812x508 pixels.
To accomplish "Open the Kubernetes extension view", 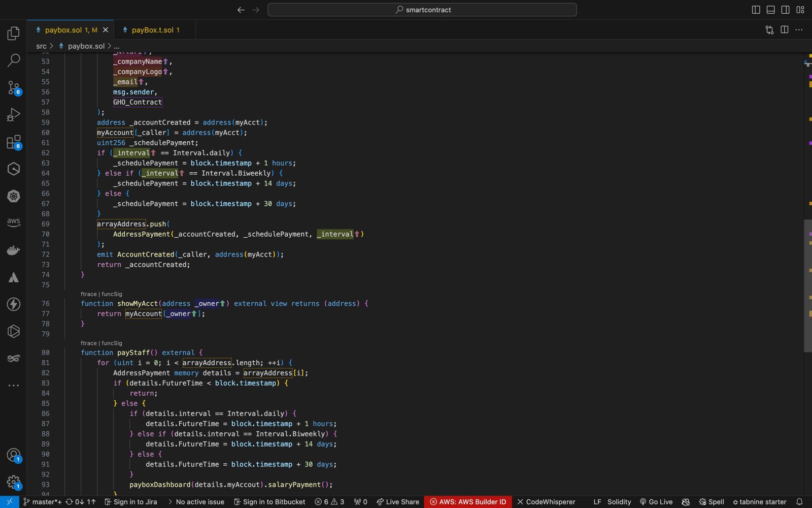I will tap(14, 196).
